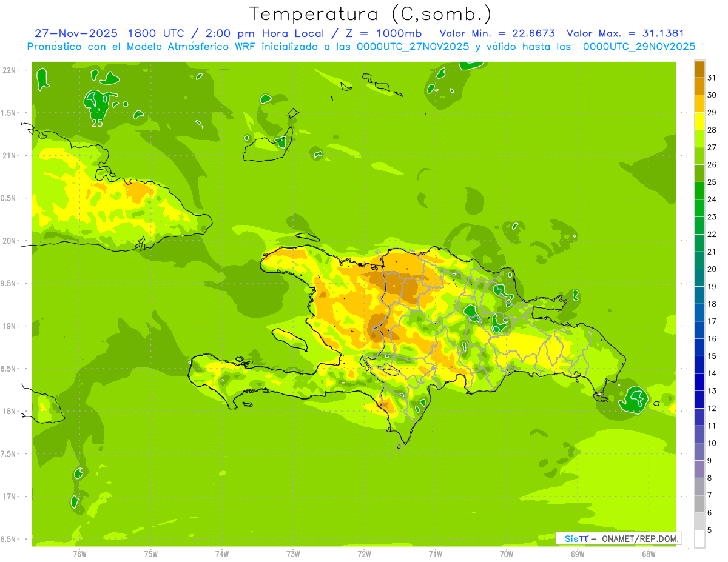Image resolution: width=728 pixels, height=562 pixels.
Task: Click the 'Valor Max. = 31.1381' value
Action: 625,33
